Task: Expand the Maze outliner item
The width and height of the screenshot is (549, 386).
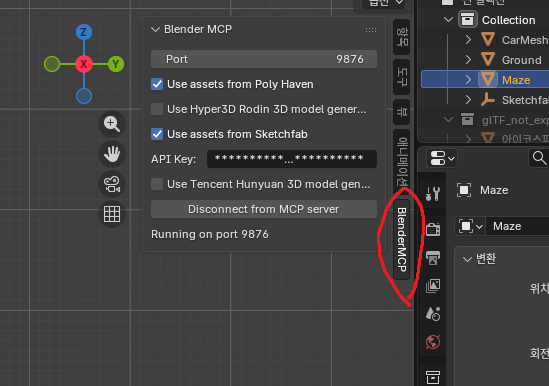Action: [x=468, y=80]
